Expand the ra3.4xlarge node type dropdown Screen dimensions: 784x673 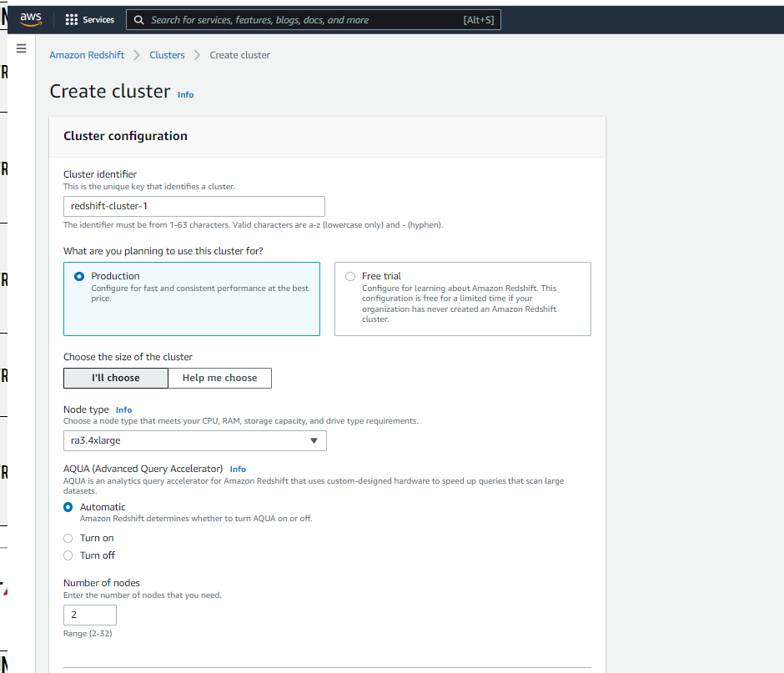tap(195, 441)
